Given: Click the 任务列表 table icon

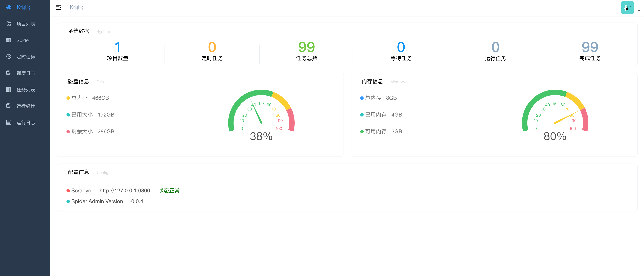Looking at the screenshot, I should [9, 89].
